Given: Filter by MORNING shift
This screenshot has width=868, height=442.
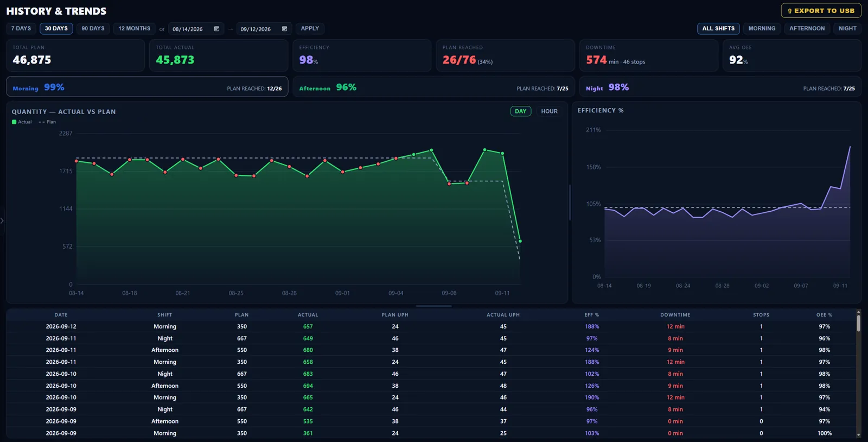Looking at the screenshot, I should click(762, 29).
